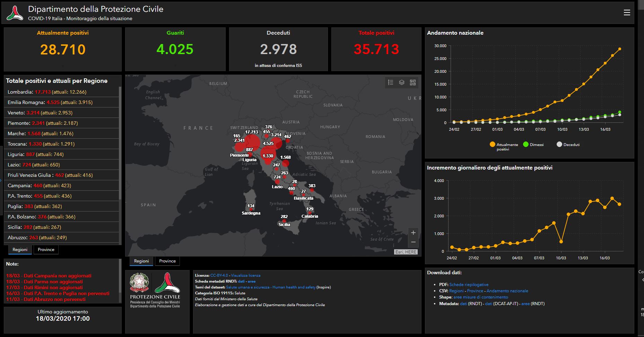644x337 pixels.
Task: Download PDF 'Schede riepilogative'
Action: click(469, 285)
